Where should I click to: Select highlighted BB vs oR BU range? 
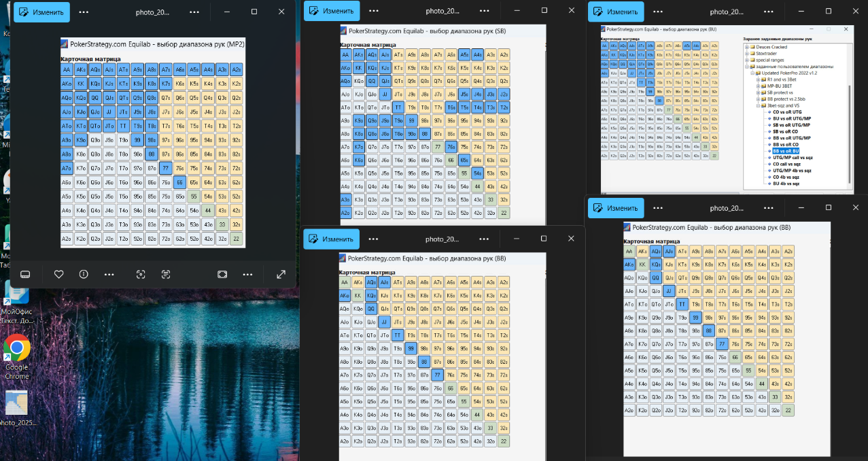tap(786, 151)
